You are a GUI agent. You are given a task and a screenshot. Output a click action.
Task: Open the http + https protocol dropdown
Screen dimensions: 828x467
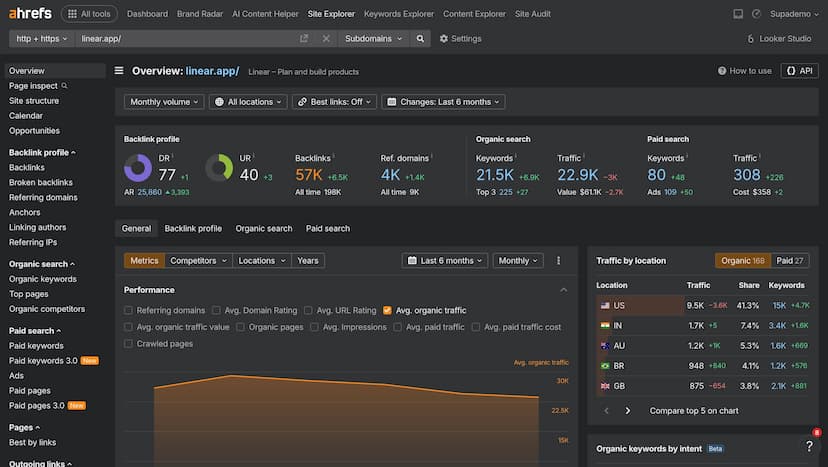tap(42, 39)
